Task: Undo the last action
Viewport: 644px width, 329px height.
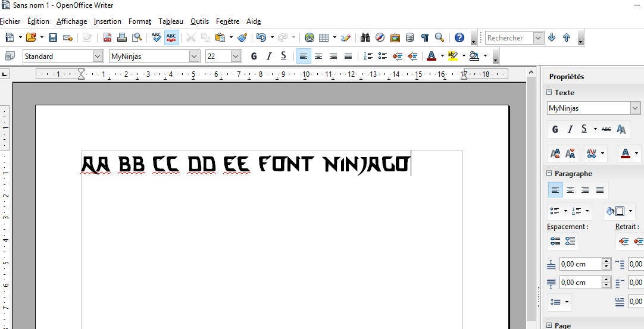Action: coord(261,38)
